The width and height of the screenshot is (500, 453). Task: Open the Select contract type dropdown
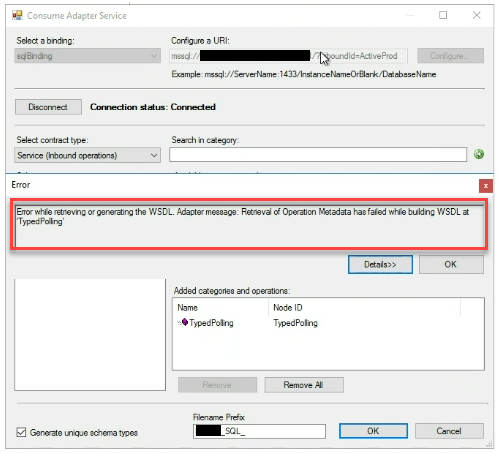[x=87, y=155]
